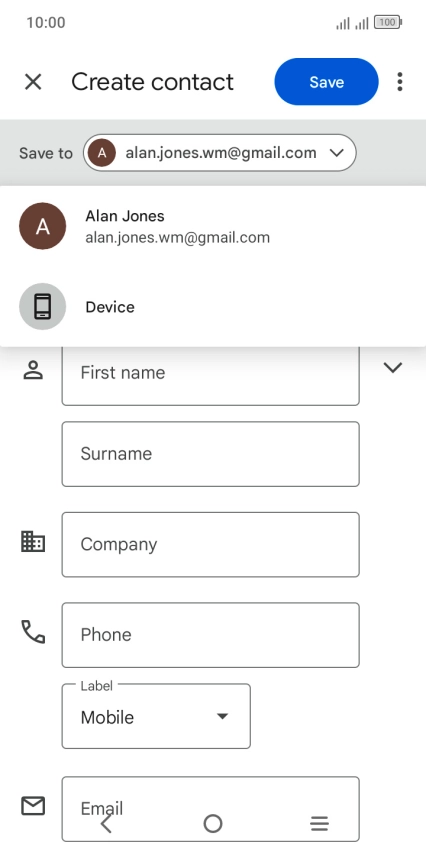Tap the email envelope icon
The height and width of the screenshot is (852, 426).
click(33, 805)
